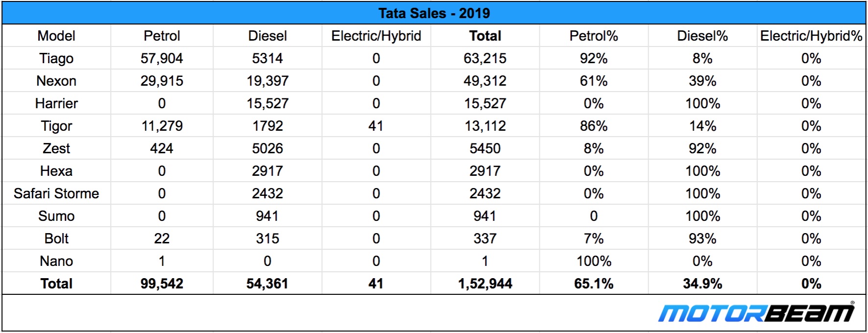Click Bolt petrol share 7%
868x333 pixels.
(x=594, y=238)
